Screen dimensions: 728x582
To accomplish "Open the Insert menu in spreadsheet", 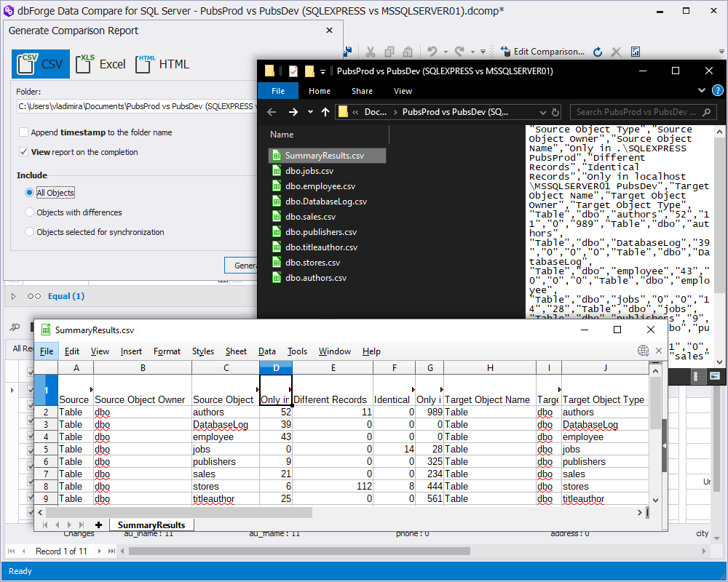I will click(x=131, y=351).
